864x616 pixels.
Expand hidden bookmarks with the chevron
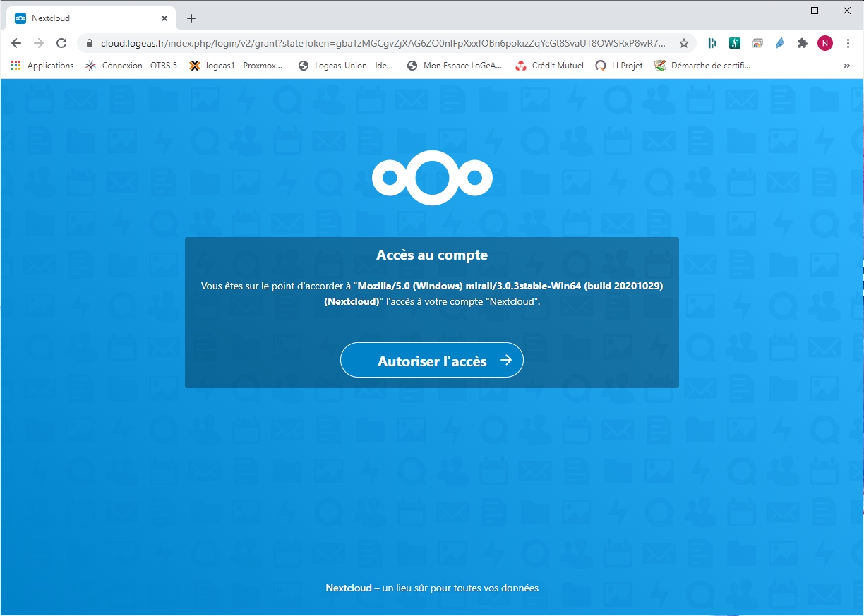[846, 66]
